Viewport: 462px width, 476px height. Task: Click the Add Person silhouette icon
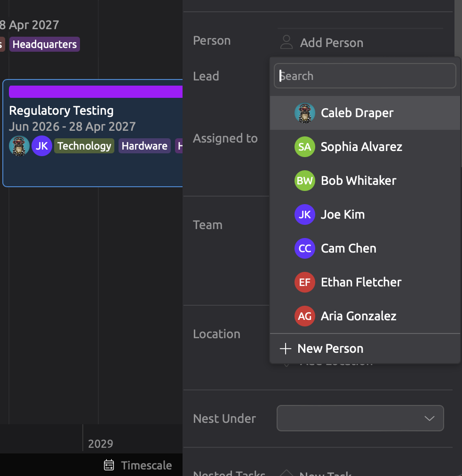(286, 42)
